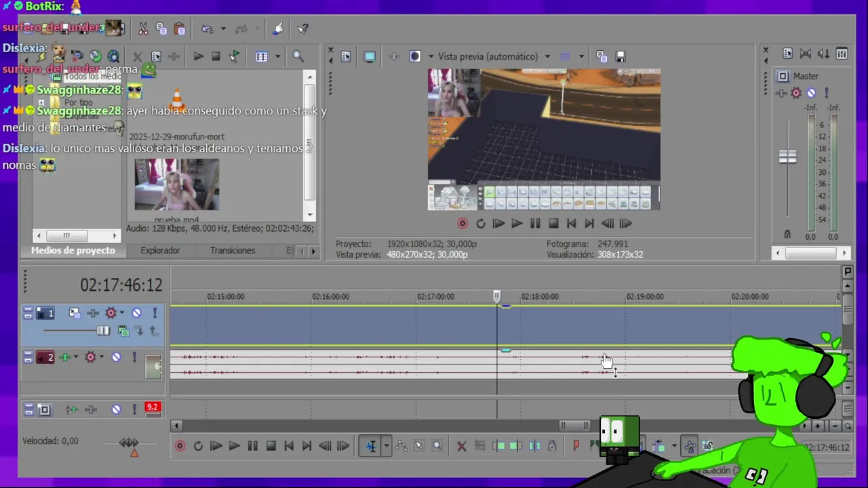Click dim output speaker icon in Master panel
The width and height of the screenshot is (868, 488).
pyautogui.click(x=823, y=54)
